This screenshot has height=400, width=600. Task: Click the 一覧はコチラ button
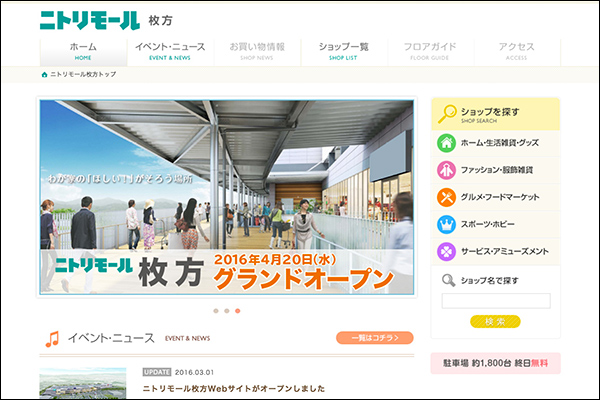click(x=374, y=338)
